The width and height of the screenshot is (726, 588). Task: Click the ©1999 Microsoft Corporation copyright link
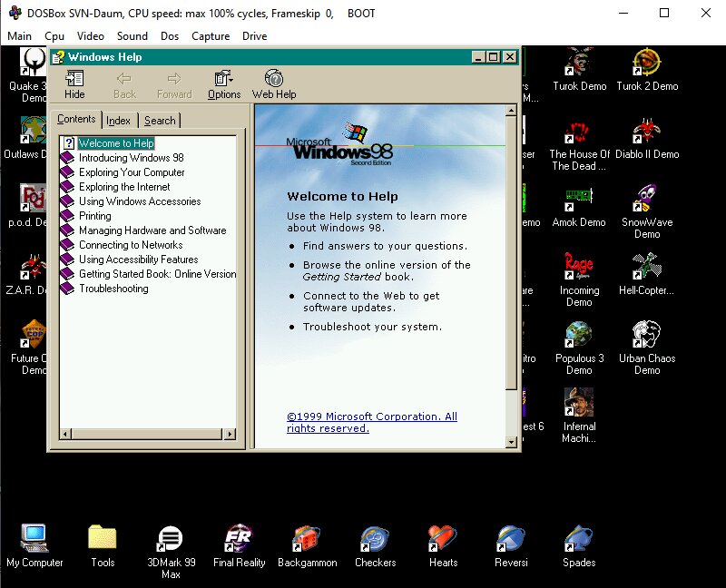point(372,422)
